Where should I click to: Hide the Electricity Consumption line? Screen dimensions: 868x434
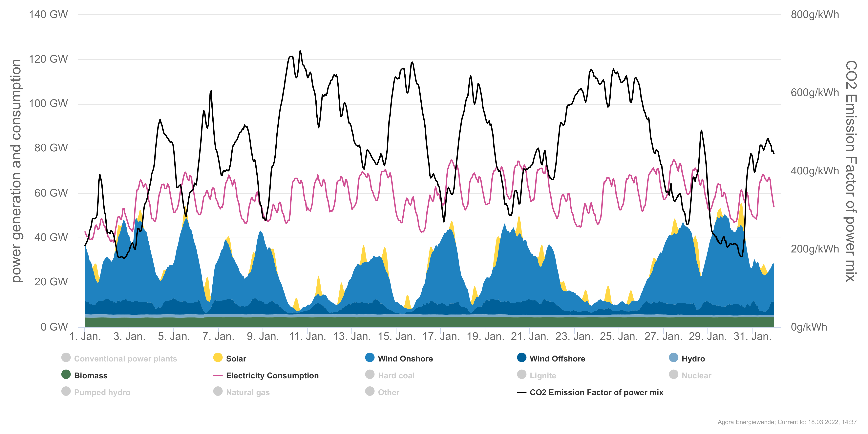(x=272, y=375)
